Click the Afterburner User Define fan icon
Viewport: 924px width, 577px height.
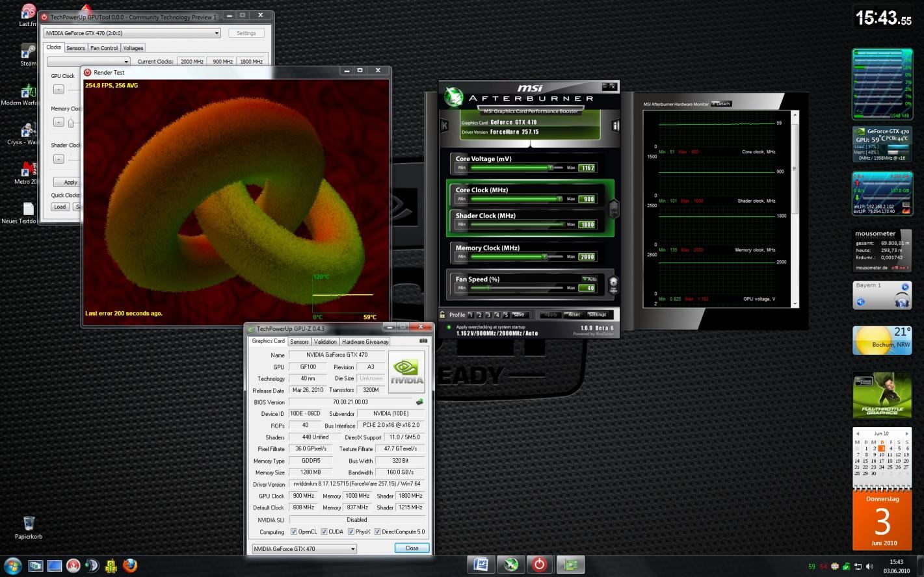(613, 284)
